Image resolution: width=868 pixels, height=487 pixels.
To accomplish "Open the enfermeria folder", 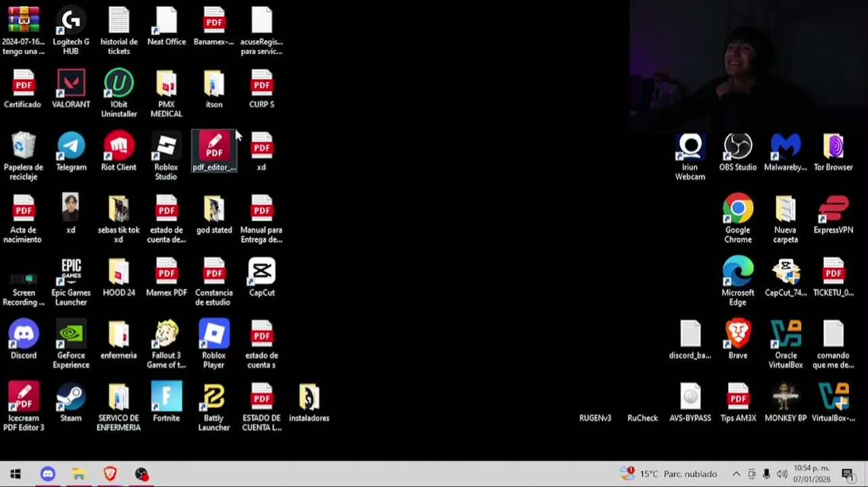I will tap(119, 340).
